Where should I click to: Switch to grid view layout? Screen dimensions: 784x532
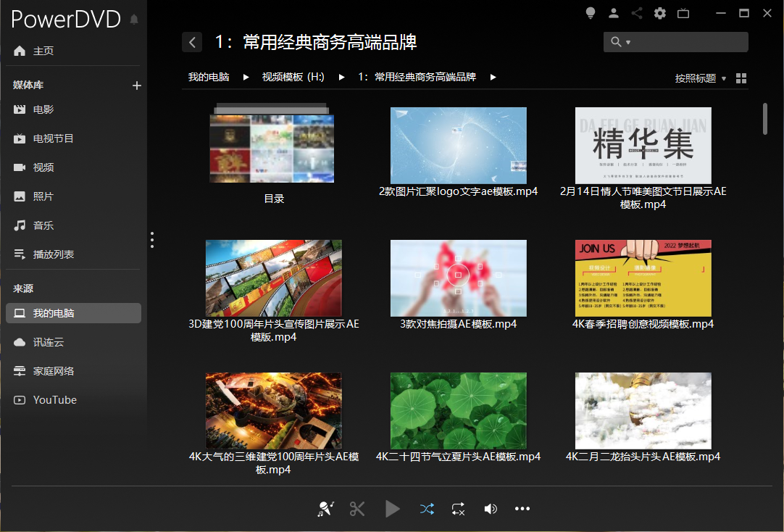click(741, 78)
